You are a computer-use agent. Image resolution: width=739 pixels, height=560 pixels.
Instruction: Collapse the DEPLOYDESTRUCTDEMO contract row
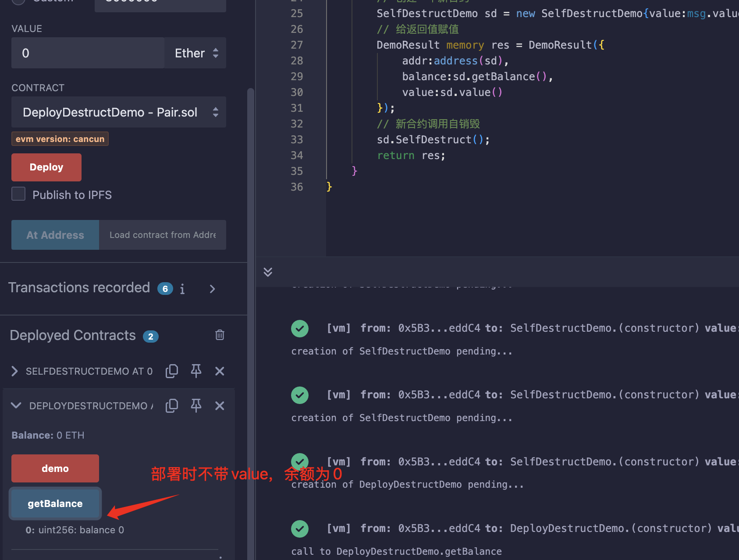tap(16, 406)
